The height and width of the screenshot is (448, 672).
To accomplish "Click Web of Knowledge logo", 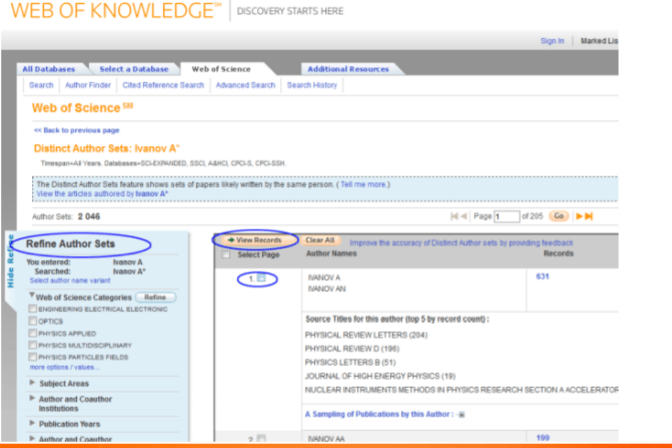I will pos(117,10).
